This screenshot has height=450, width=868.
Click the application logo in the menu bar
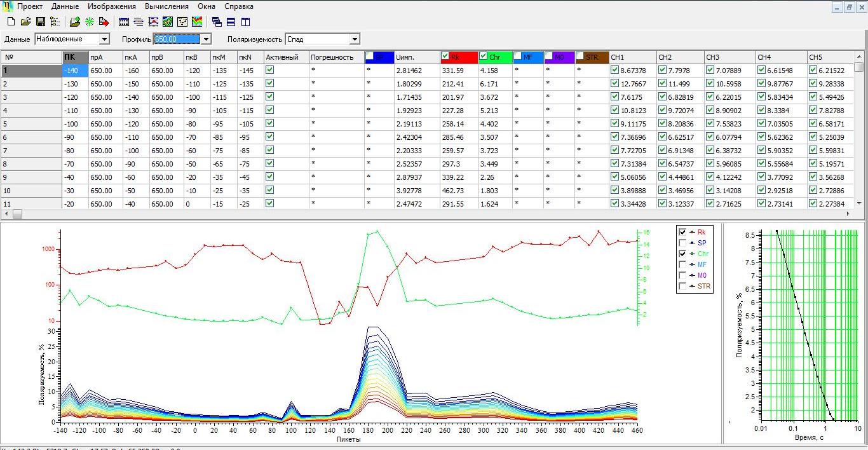click(x=7, y=6)
